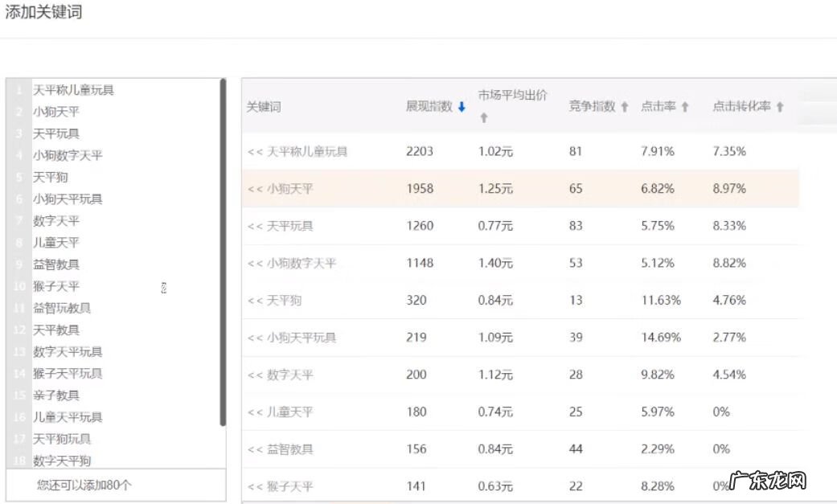The image size is (837, 504).
Task: Toggle the descending sort on 展现指数
Action: pos(461,105)
